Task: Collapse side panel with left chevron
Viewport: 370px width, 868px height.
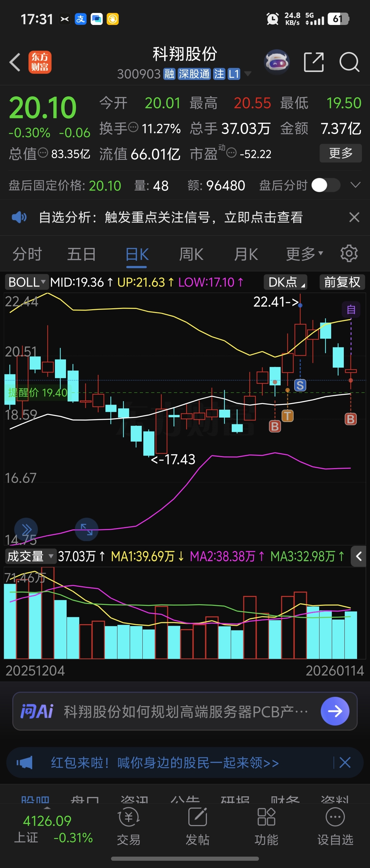Action: [359, 556]
